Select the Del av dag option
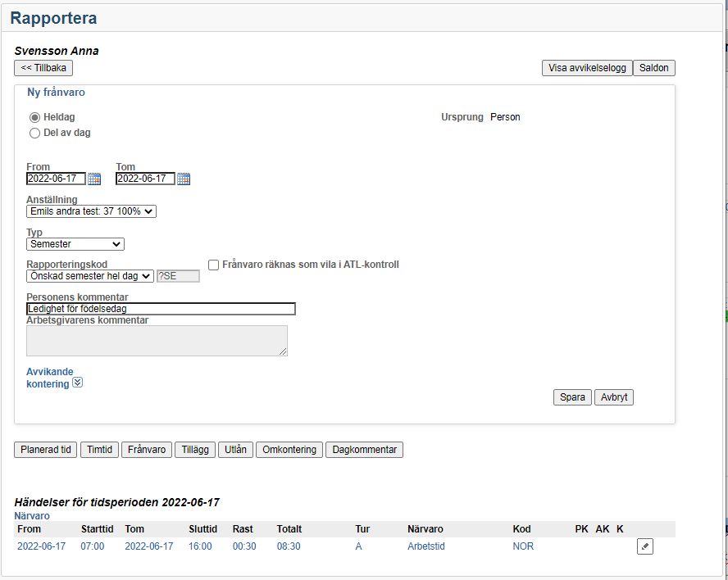The height and width of the screenshot is (580, 728). [x=34, y=133]
